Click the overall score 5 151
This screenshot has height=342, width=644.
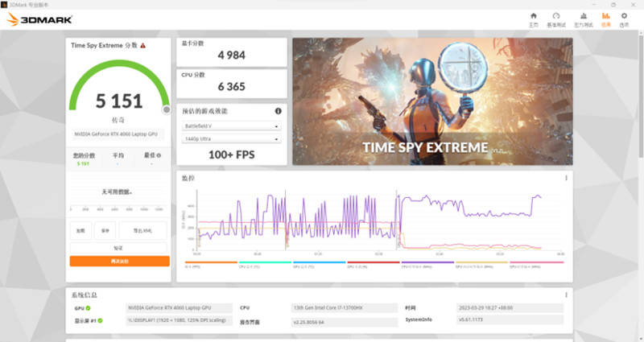pyautogui.click(x=119, y=101)
